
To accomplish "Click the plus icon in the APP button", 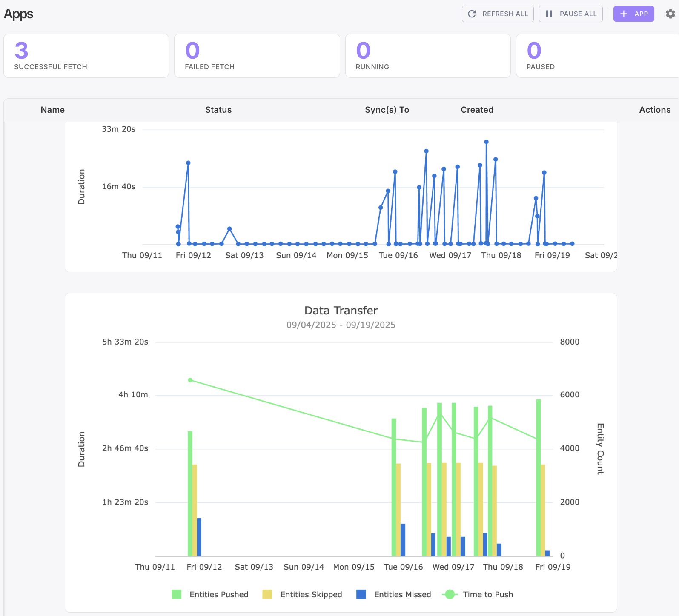I will [624, 14].
